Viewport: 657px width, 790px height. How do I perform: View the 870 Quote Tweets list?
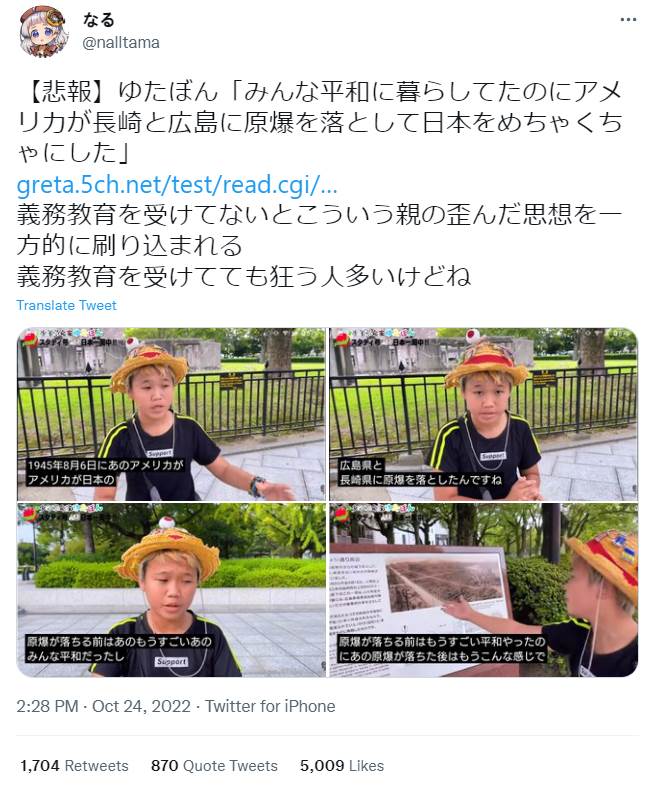pyautogui.click(x=214, y=766)
